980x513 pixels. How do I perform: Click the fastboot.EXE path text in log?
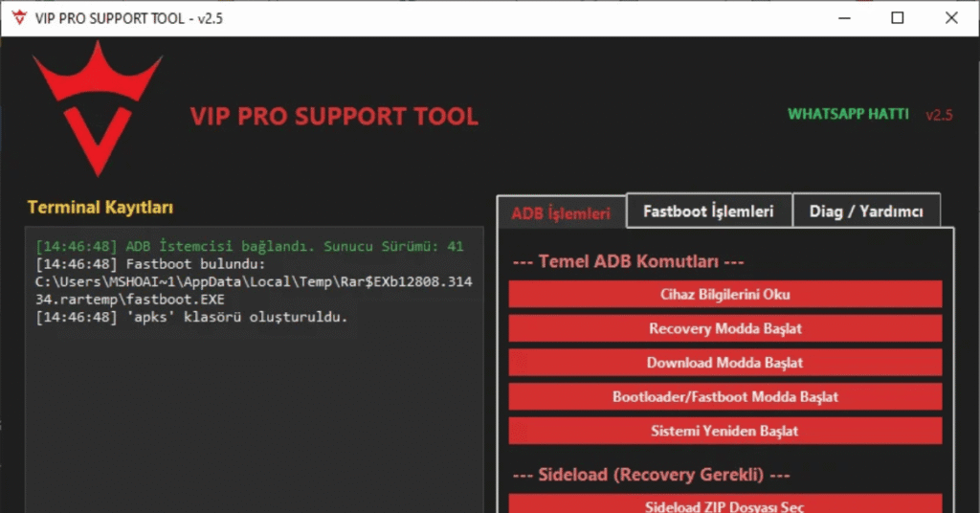click(254, 291)
